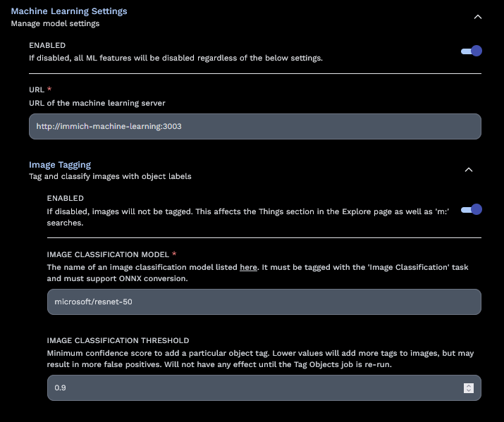Increase threshold with the stepper up arrow
Viewport: 504px width, 422px height.
(x=469, y=385)
